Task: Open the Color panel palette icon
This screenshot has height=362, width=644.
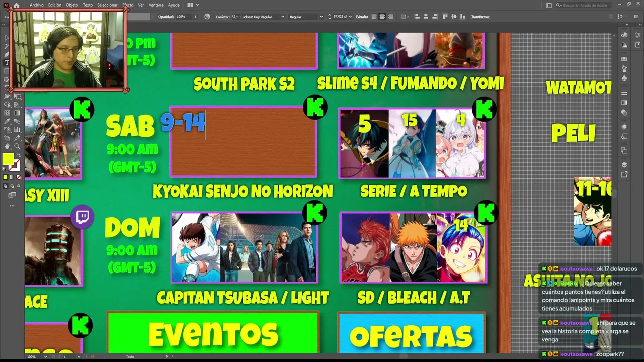Action: [624, 35]
